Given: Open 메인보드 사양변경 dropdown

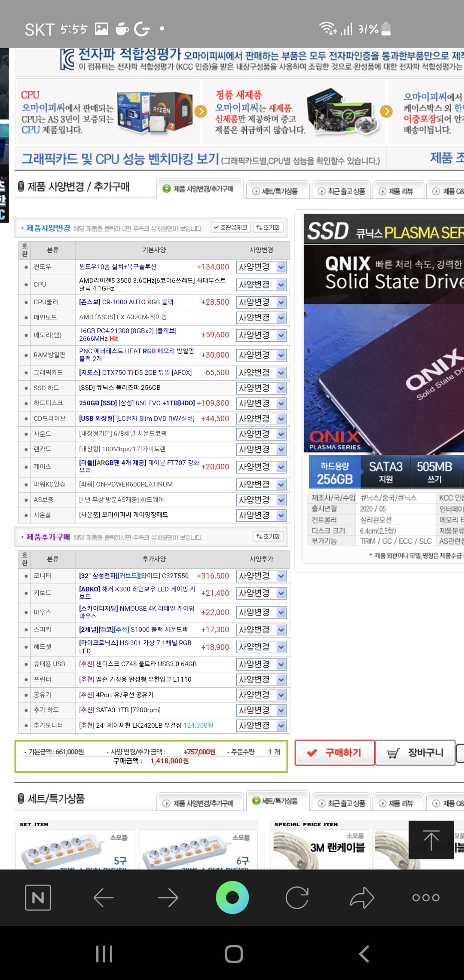Looking at the screenshot, I should point(261,318).
